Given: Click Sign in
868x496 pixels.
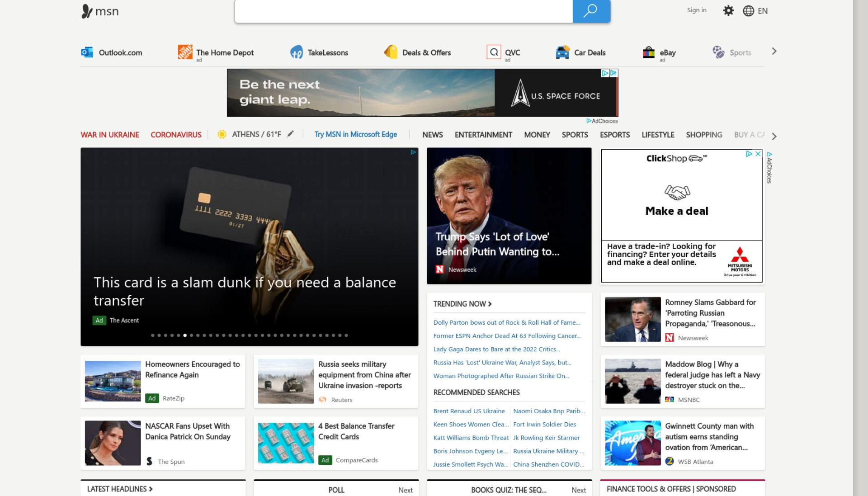Looking at the screenshot, I should 697,10.
